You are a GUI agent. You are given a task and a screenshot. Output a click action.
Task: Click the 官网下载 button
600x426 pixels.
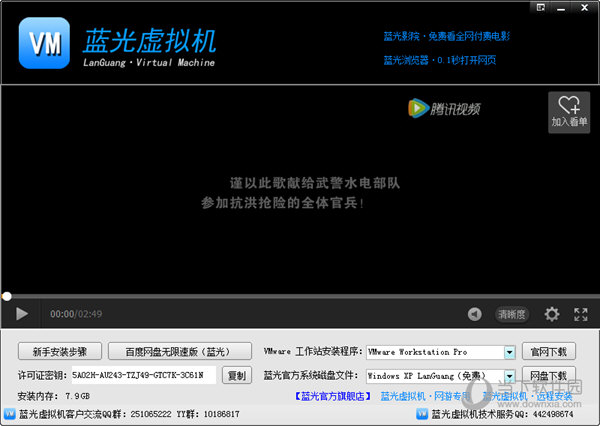549,351
